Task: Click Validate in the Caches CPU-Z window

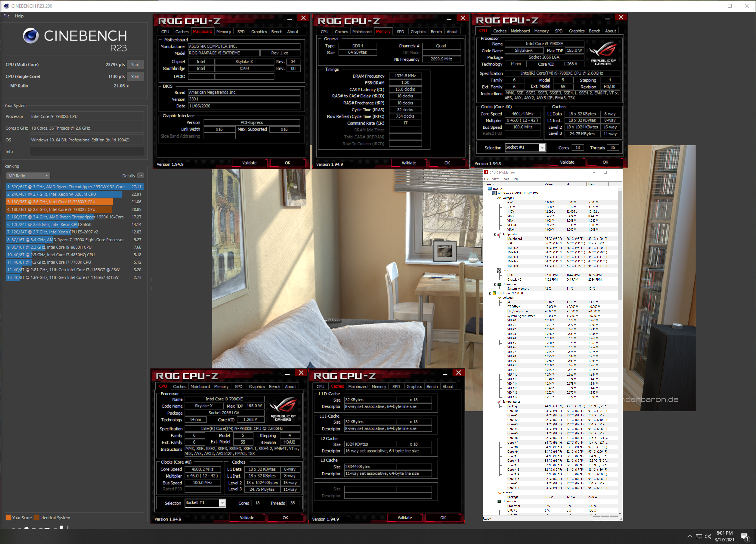Action: 405,518
